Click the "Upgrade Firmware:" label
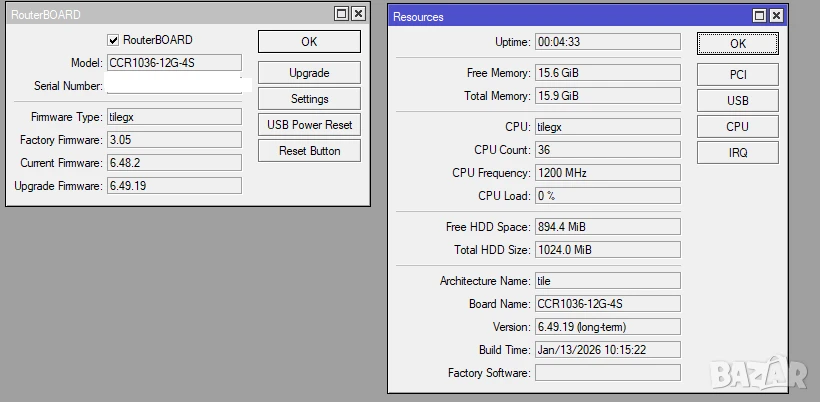The width and height of the screenshot is (820, 402). (x=59, y=186)
